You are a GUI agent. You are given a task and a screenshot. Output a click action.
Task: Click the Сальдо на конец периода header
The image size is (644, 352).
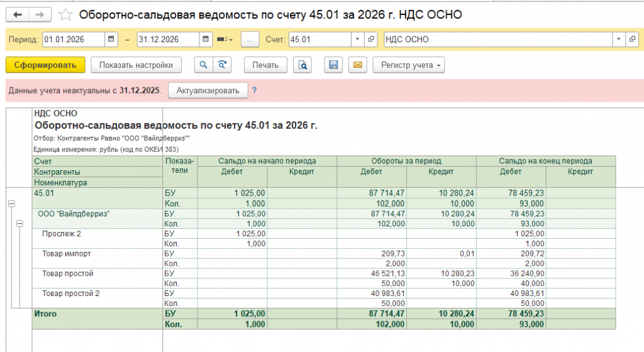pyautogui.click(x=546, y=161)
